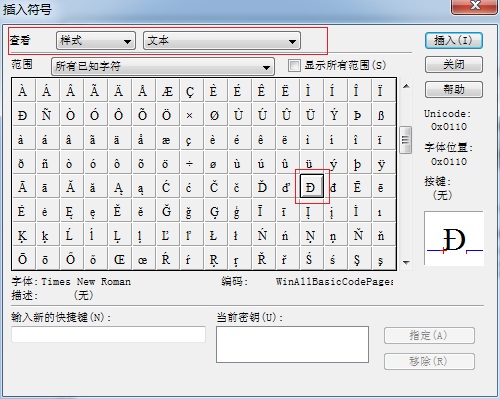Select the Ň capital caron cell

point(360,235)
